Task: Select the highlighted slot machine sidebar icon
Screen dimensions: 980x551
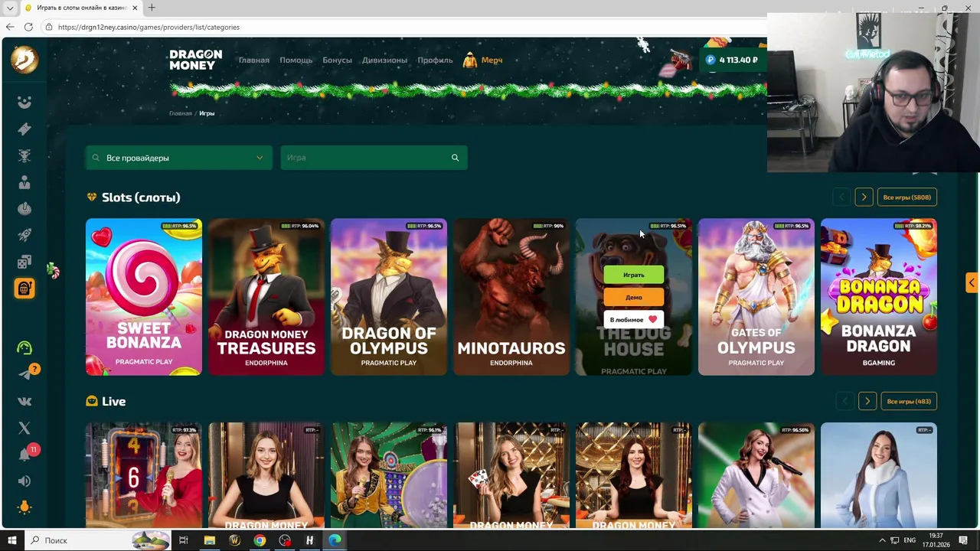Action: tap(24, 289)
